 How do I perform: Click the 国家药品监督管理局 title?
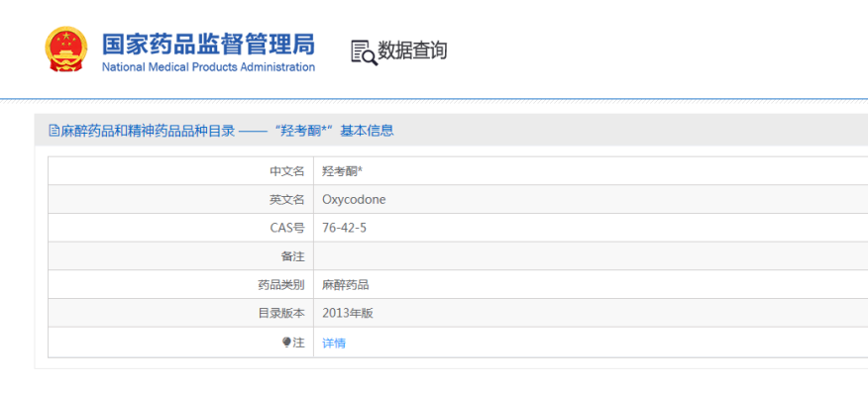click(x=208, y=45)
